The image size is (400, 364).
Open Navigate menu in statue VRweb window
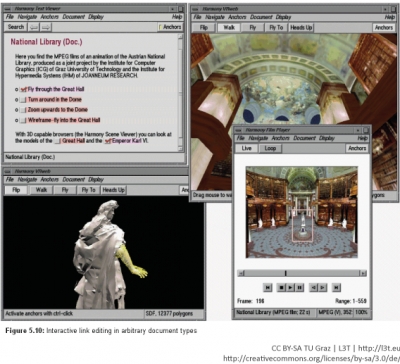[x=27, y=180]
